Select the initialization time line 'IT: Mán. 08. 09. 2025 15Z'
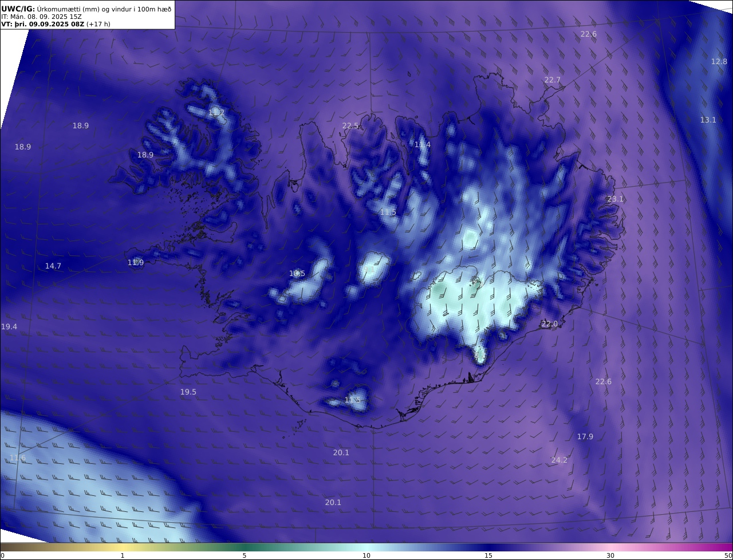733x560 pixels. [41, 17]
